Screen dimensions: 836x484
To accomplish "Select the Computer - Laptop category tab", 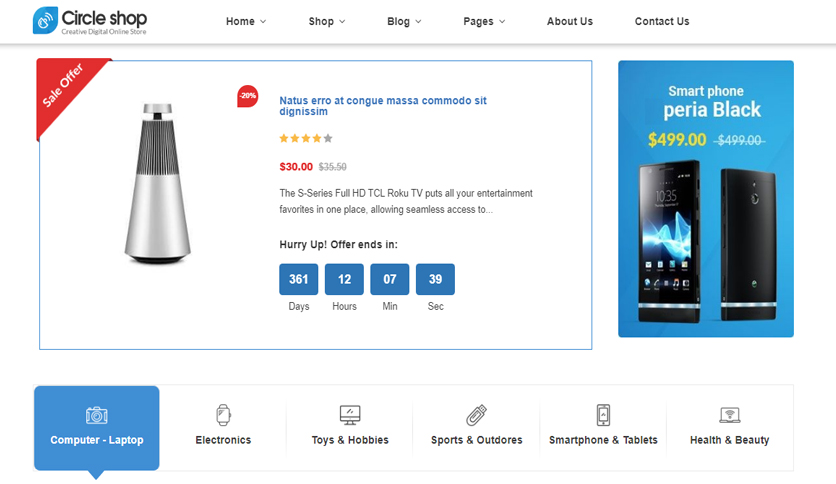I will [x=97, y=428].
